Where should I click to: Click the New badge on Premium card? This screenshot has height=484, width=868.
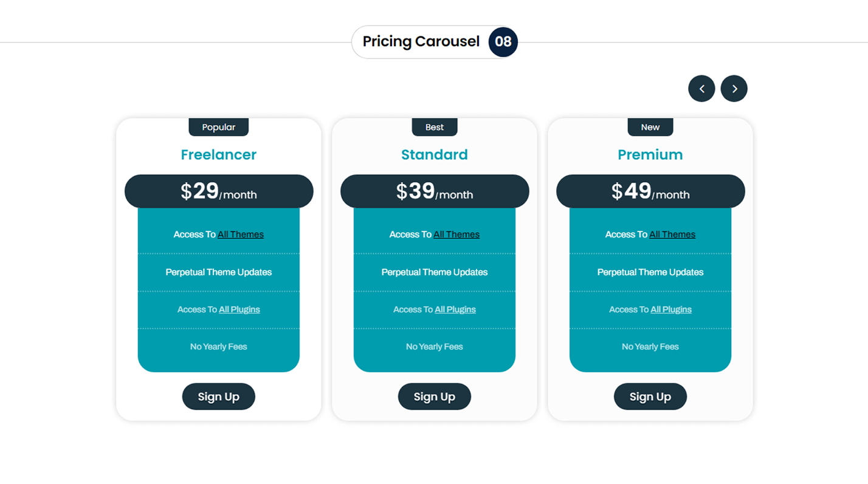tap(650, 127)
